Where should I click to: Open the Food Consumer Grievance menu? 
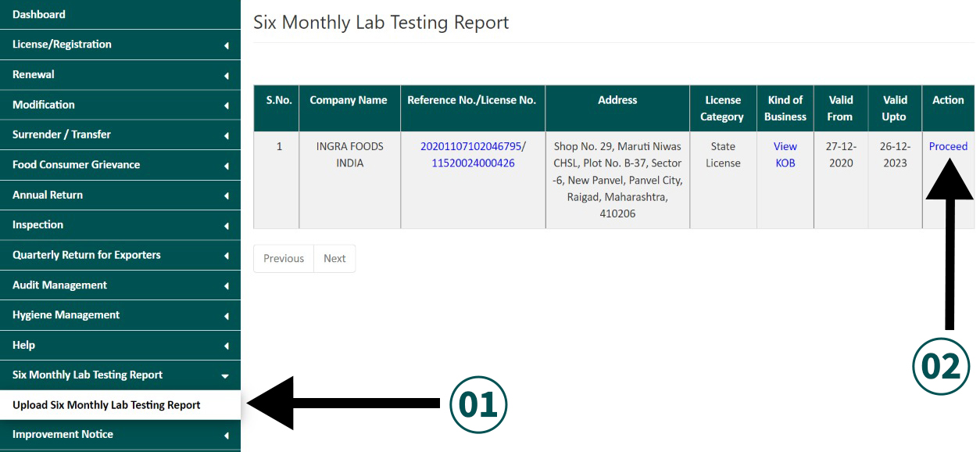tap(120, 165)
